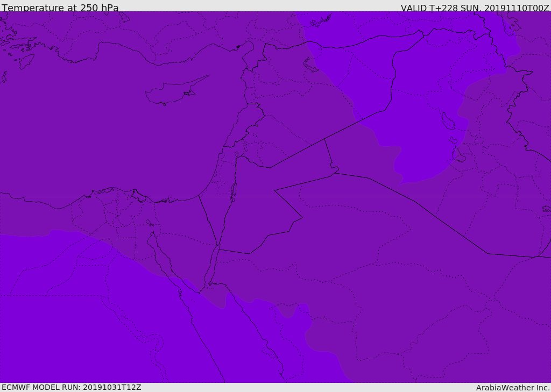Click the 'VALID T+228 SUN. 20191110T00Z' label
Image resolution: width=551 pixels, height=392 pixels.
pyautogui.click(x=475, y=8)
